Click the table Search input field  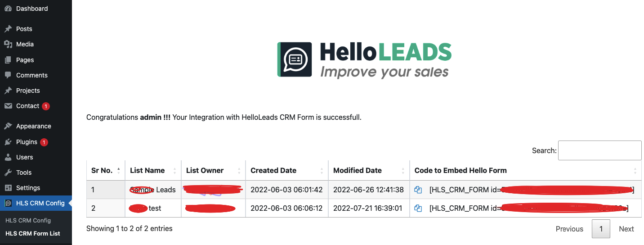pyautogui.click(x=600, y=150)
